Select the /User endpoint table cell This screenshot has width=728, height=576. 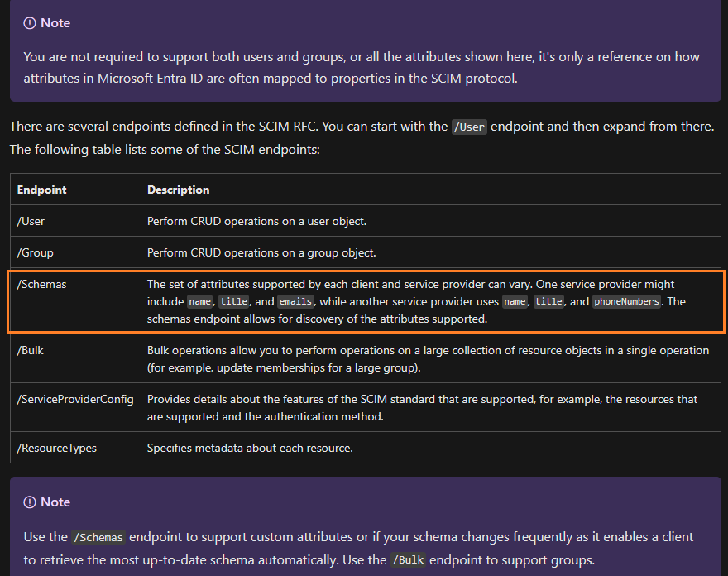(75, 221)
